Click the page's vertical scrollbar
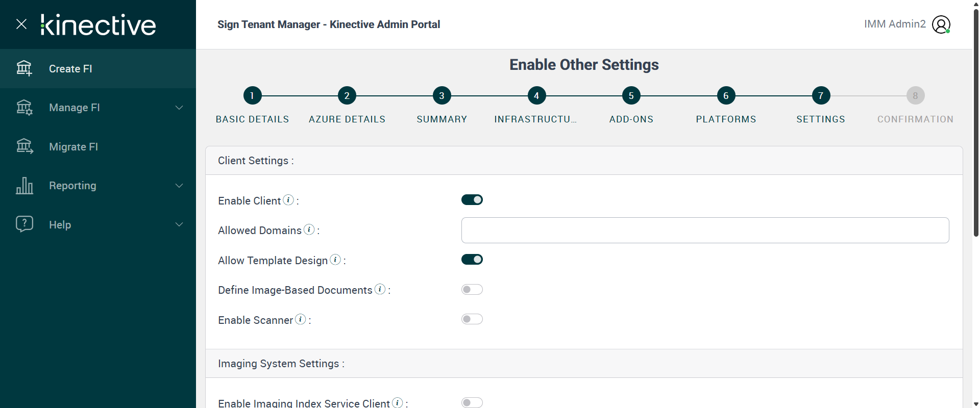This screenshot has width=980, height=408. (x=976, y=122)
